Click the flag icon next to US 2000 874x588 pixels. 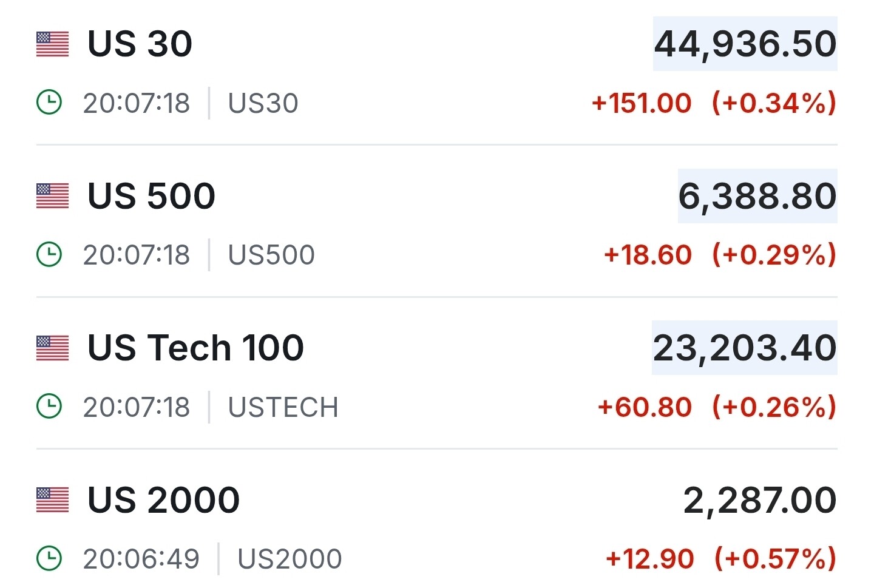52,500
